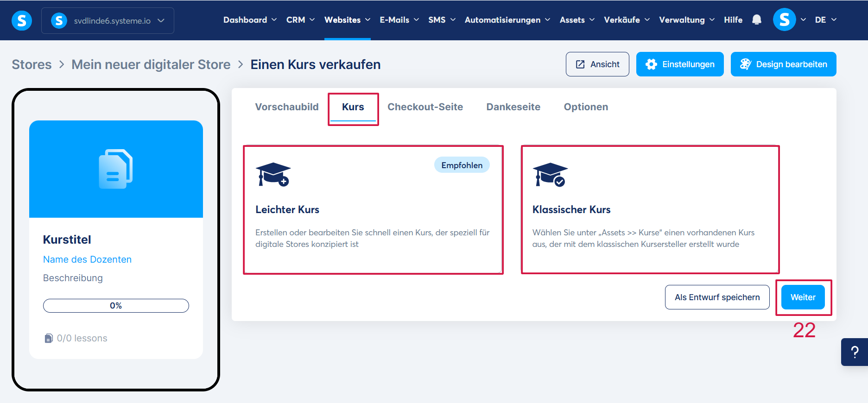Click Design bearbeiten button
Viewport: 868px width, 403px height.
[x=783, y=64]
